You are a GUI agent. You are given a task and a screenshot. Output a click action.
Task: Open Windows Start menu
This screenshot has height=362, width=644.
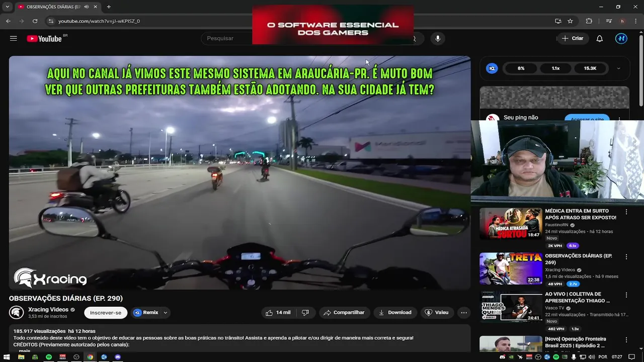coord(7,357)
